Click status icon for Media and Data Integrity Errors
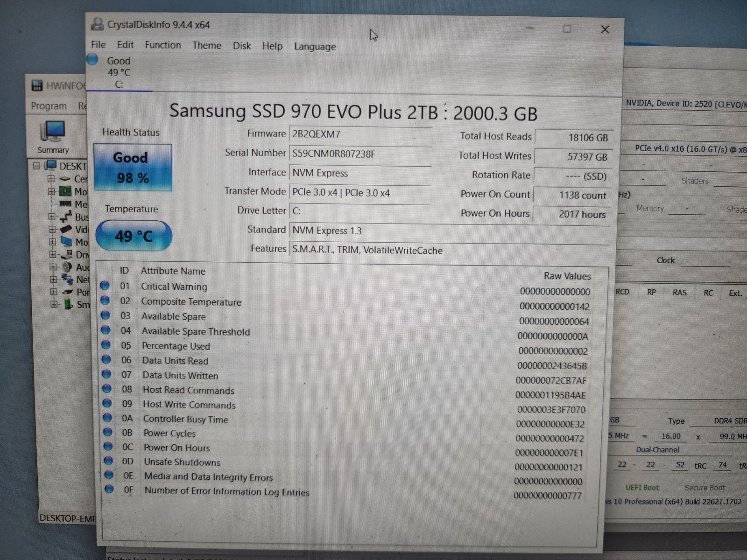Image resolution: width=747 pixels, height=560 pixels. pos(109,475)
